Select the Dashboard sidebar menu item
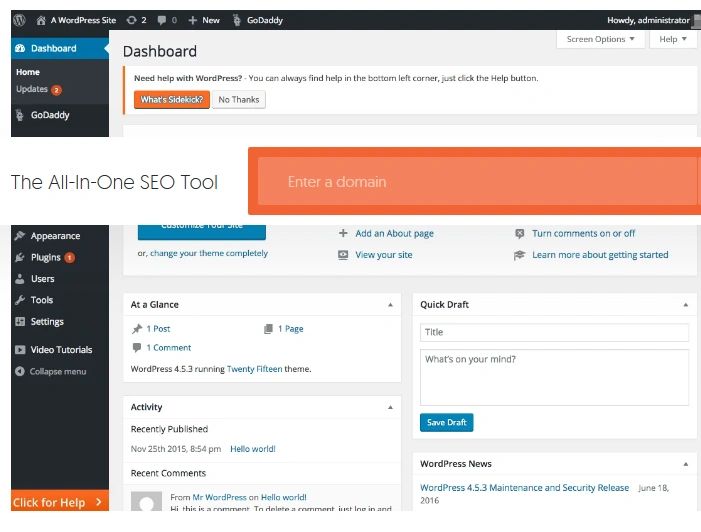The width and height of the screenshot is (701, 532). pos(60,48)
